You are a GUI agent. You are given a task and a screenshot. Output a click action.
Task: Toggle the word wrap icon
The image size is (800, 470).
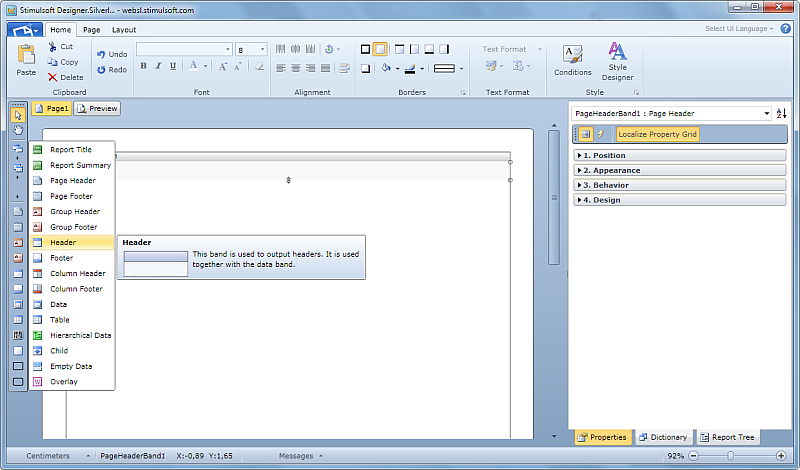tap(344, 68)
